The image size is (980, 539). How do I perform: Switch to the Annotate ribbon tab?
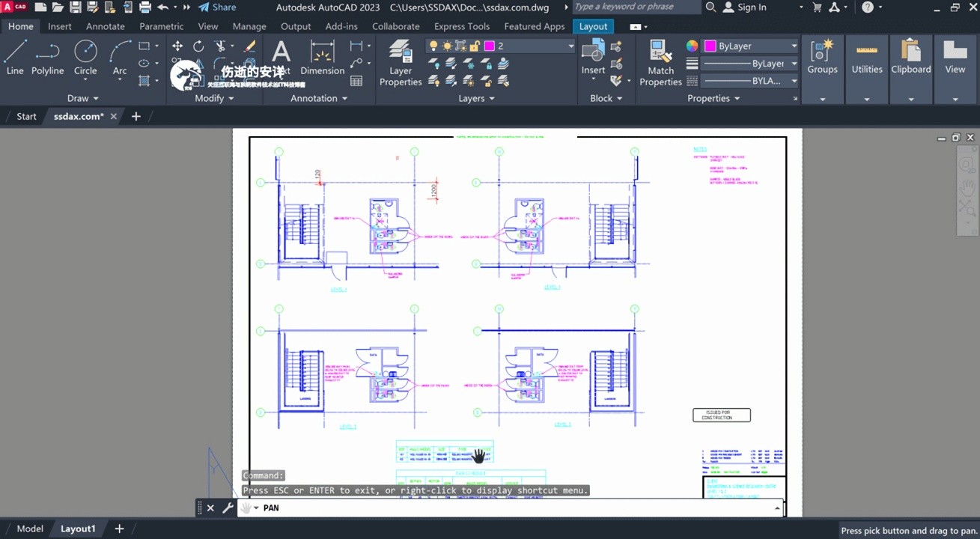(106, 26)
